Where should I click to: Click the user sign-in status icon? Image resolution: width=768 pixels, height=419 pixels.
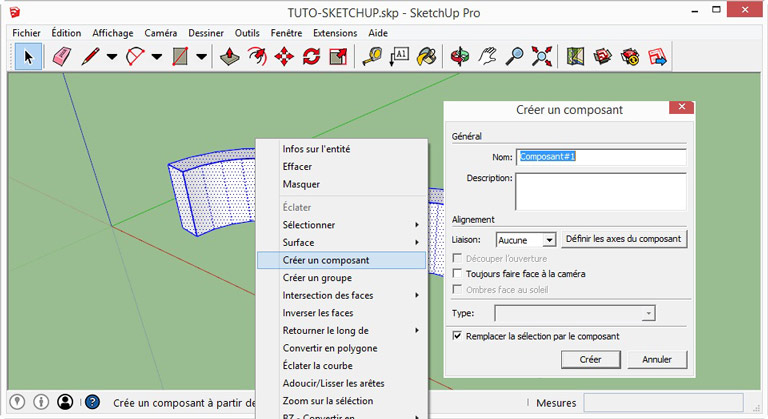coord(65,402)
